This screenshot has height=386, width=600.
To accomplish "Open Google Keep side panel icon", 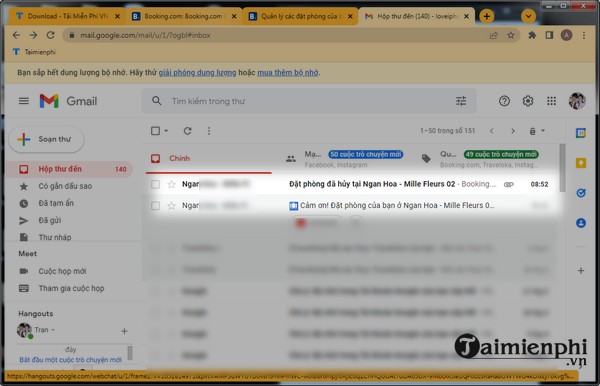I will pos(581,163).
